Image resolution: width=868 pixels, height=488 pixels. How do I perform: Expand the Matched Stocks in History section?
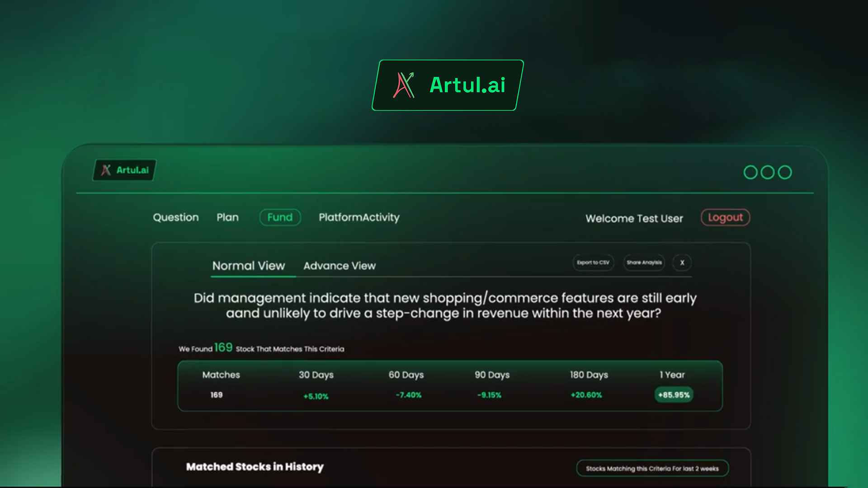[254, 467]
